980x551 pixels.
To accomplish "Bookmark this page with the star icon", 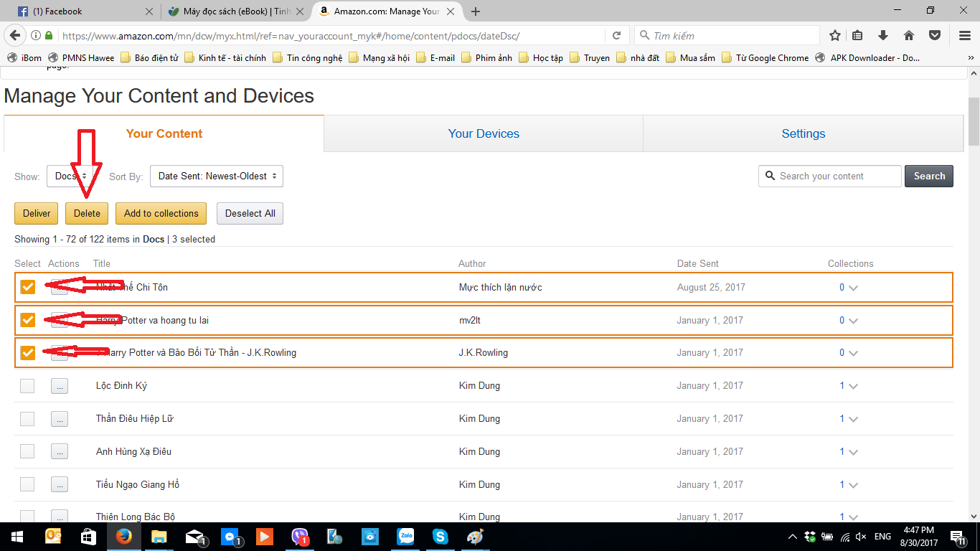I will pyautogui.click(x=835, y=35).
